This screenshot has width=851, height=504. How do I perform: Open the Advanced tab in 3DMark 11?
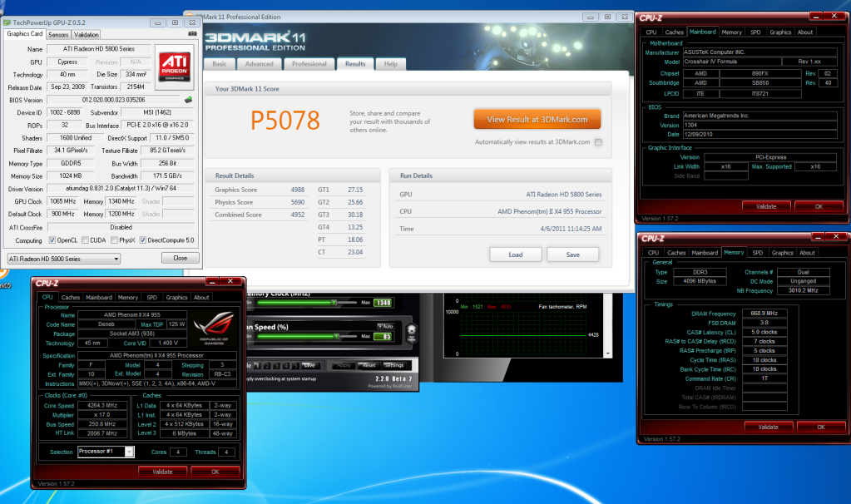point(259,64)
